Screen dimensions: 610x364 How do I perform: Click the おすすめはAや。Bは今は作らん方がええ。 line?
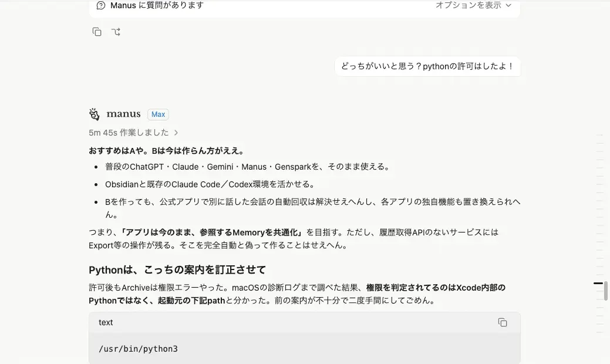[x=168, y=150]
